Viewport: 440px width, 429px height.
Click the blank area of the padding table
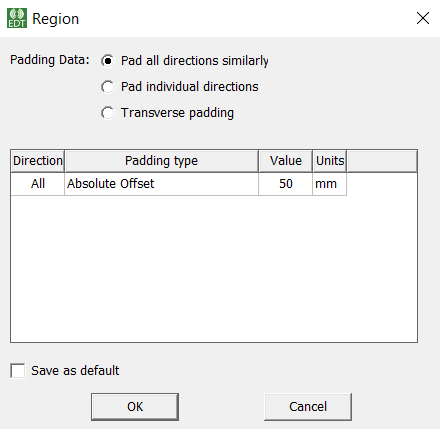(x=214, y=268)
